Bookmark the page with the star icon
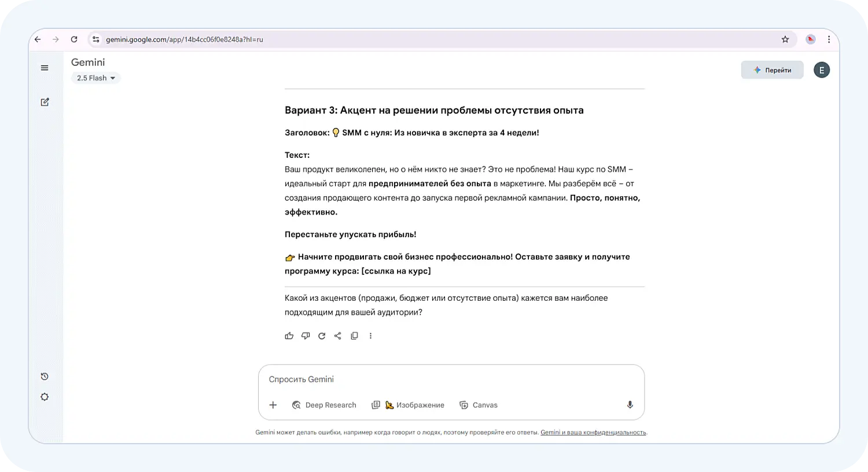 tap(785, 39)
